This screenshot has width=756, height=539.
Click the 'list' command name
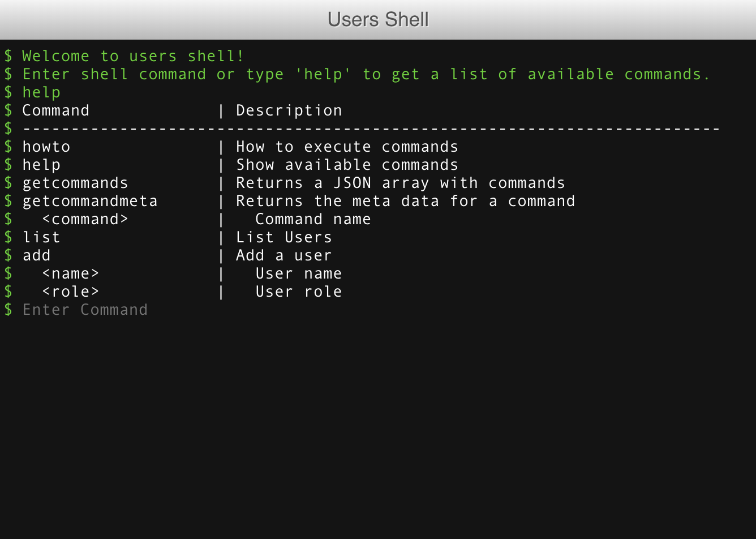[x=41, y=237]
